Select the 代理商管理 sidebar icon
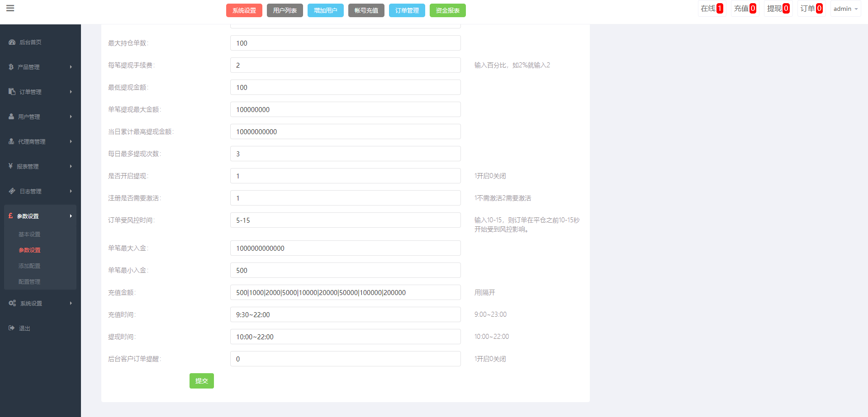Screen dimensions: 868x417 12,141
